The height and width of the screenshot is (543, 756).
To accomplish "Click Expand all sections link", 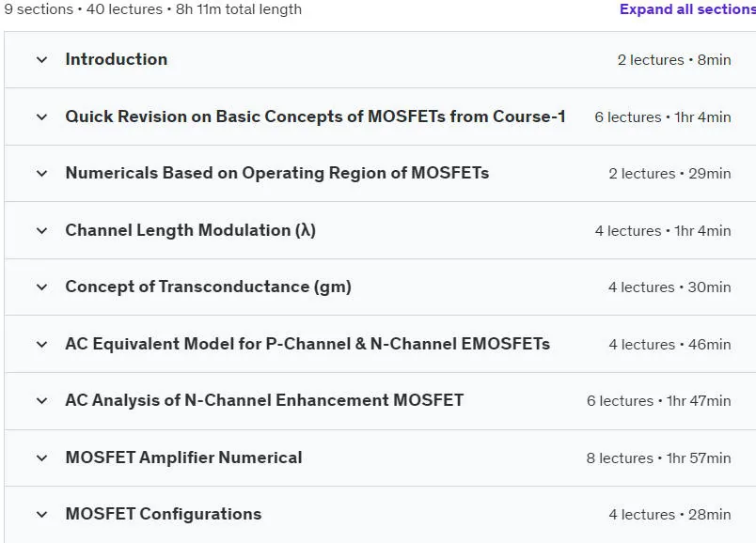I will [x=687, y=9].
